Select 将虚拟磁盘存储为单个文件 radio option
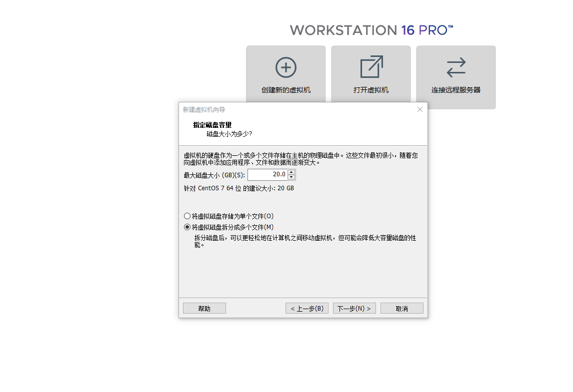 click(x=187, y=216)
